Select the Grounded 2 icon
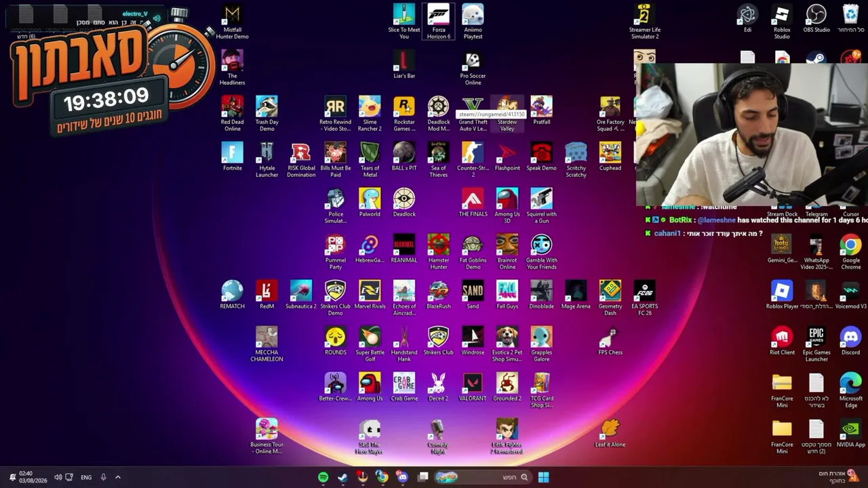 [x=507, y=387]
